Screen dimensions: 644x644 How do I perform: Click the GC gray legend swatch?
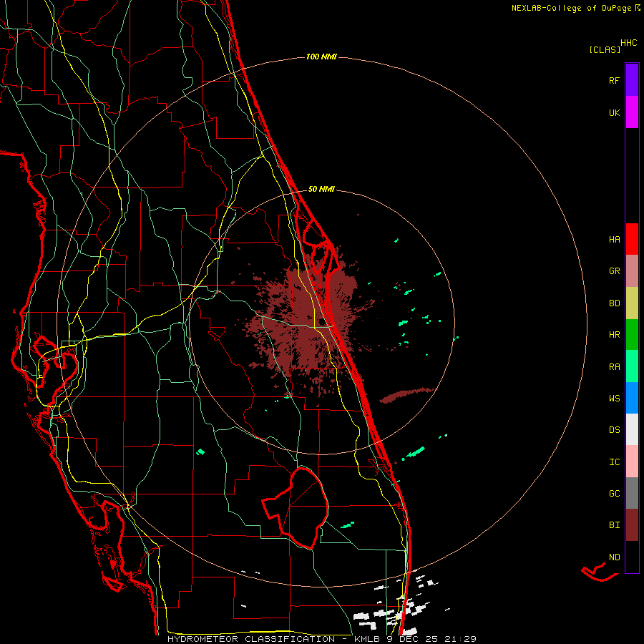coord(632,493)
